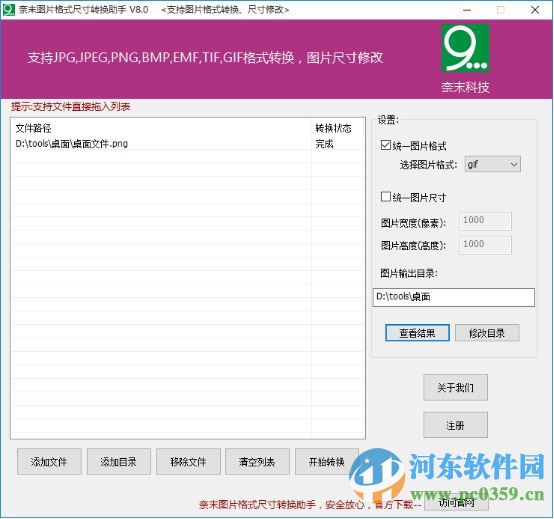Click the 移除文件 button
554x519 pixels.
click(188, 461)
